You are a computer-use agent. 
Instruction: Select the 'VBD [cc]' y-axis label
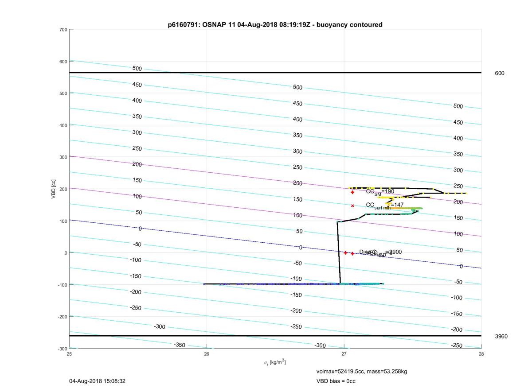pos(54,189)
